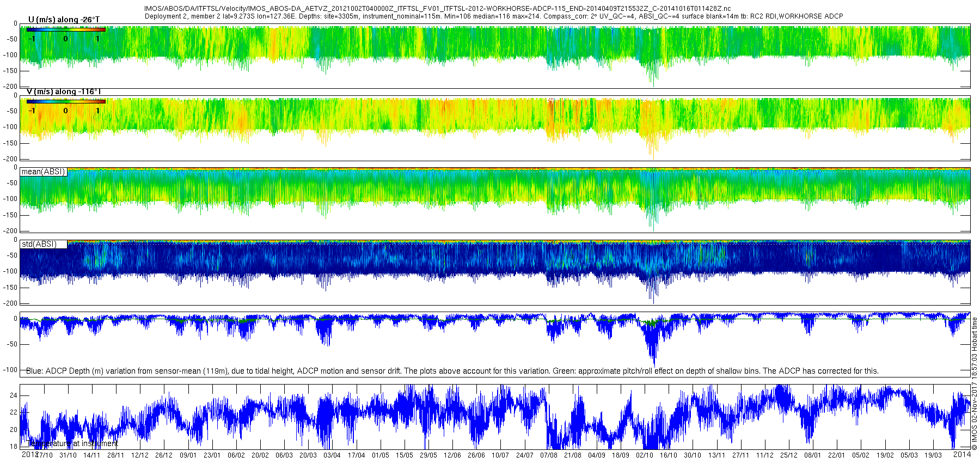Image resolution: width=980 pixels, height=463 pixels.
Task: Click the temperature at instrument legend box
Action: pyautogui.click(x=70, y=443)
